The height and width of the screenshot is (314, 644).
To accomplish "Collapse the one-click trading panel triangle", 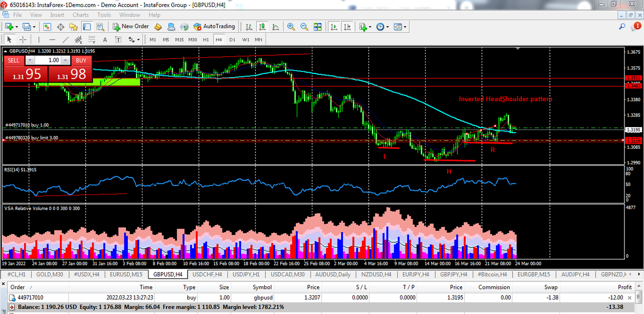I will [x=6, y=51].
